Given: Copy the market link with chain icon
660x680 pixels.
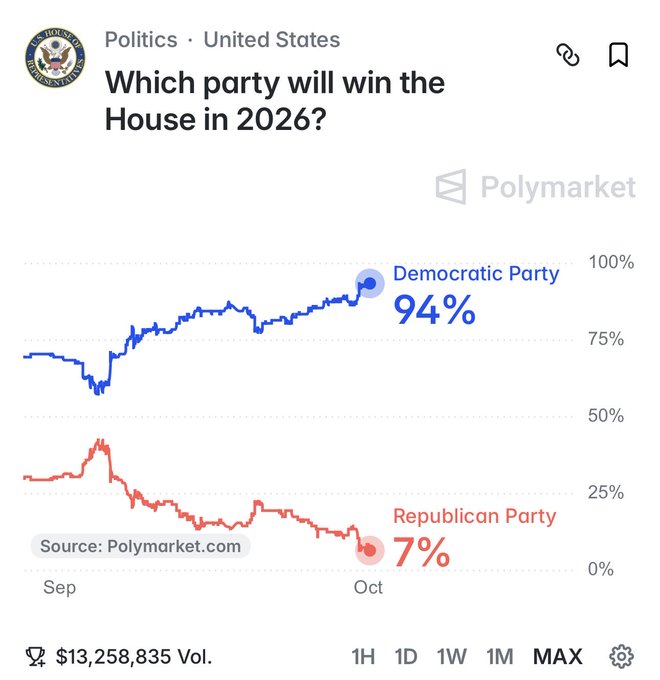Looking at the screenshot, I should (x=568, y=55).
